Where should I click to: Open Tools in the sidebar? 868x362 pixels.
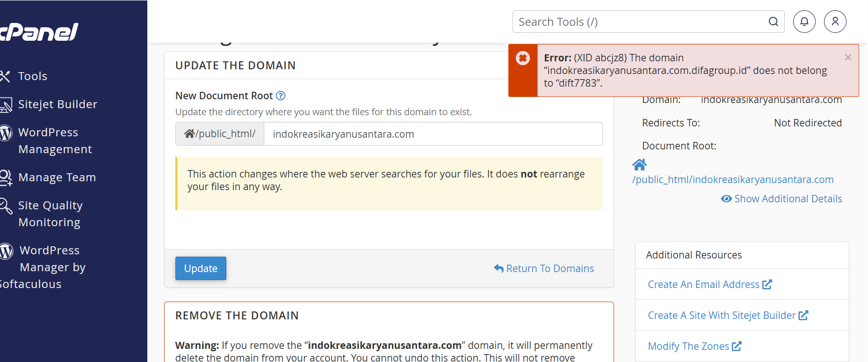point(32,76)
